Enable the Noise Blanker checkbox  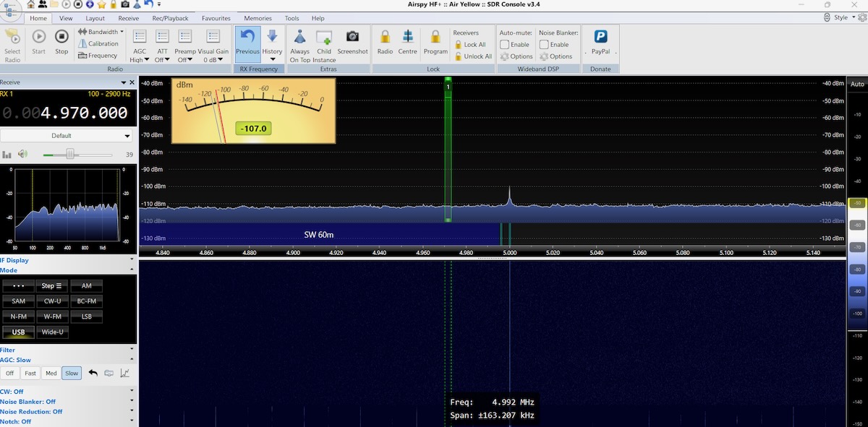pos(544,45)
